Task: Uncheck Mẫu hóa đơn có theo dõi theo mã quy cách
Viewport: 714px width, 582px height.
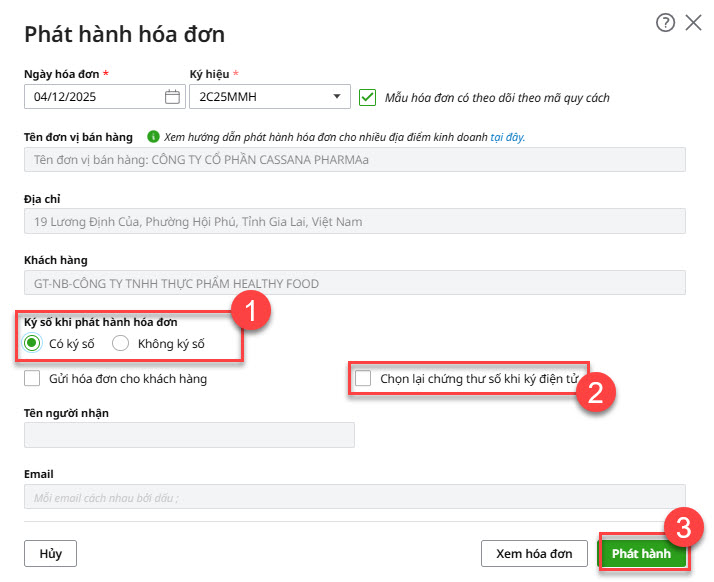Action: tap(367, 97)
